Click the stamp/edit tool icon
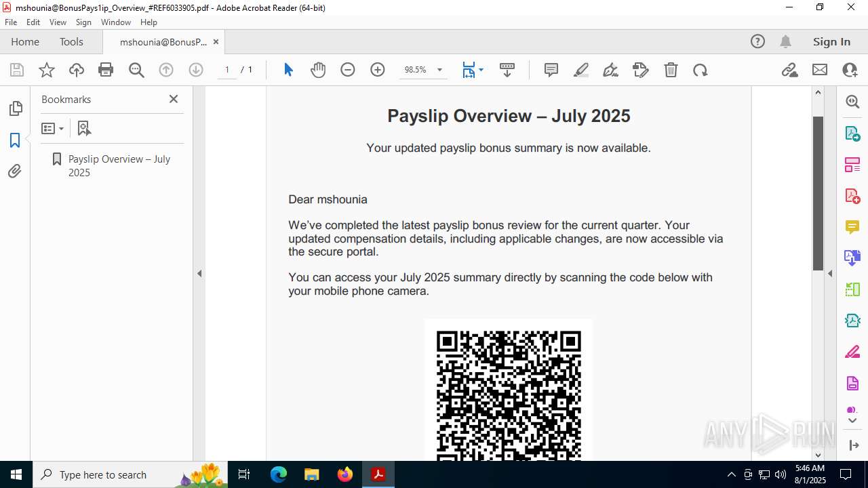This screenshot has width=868, height=488. (641, 70)
